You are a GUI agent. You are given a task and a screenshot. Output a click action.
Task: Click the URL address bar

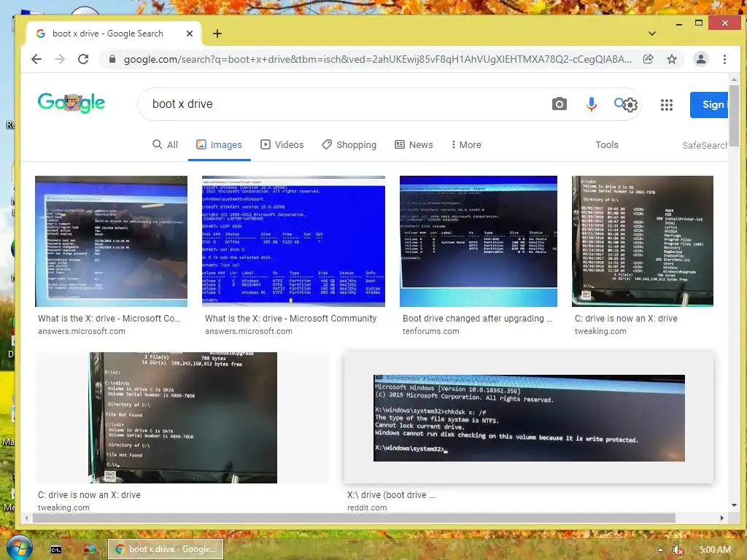377,59
